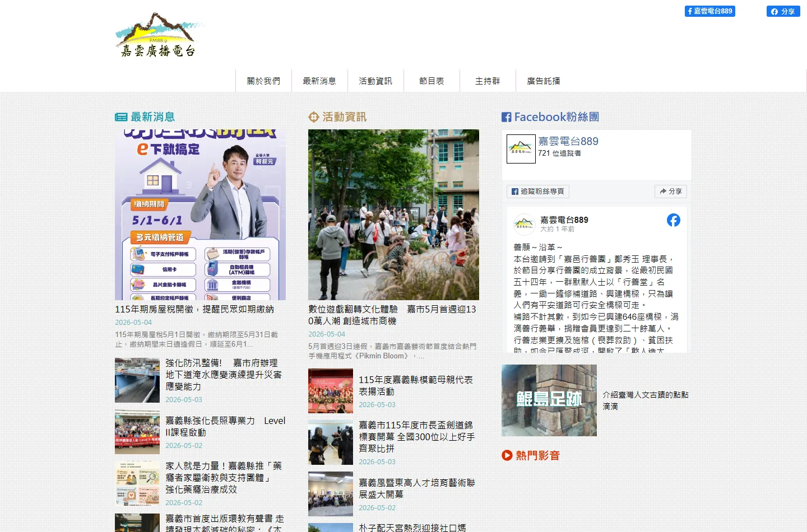The image size is (807, 532).
Task: Open 關於我們 in the navigation menu
Action: tap(263, 81)
